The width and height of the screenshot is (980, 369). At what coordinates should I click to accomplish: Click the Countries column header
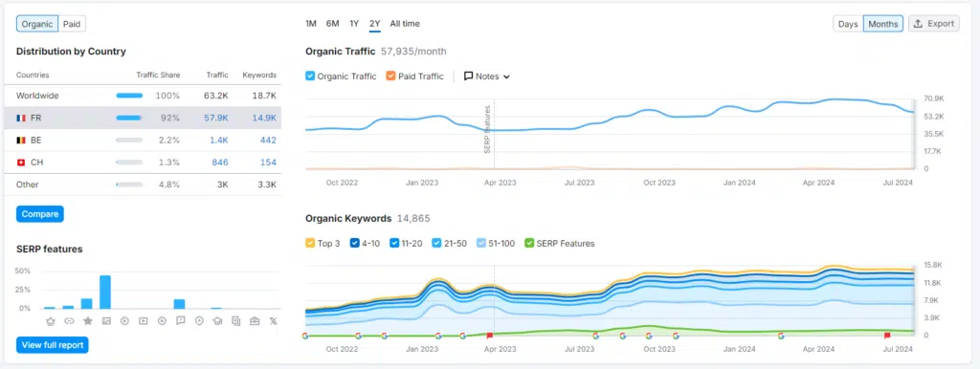33,75
